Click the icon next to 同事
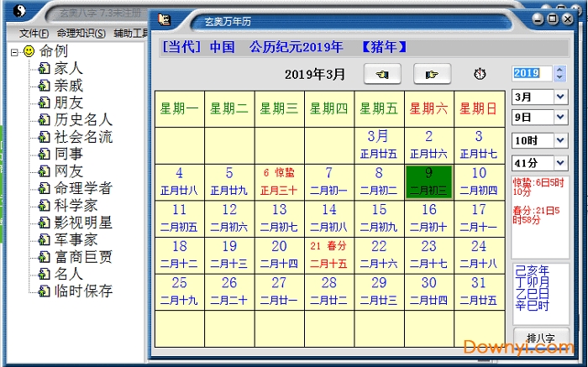 (x=45, y=154)
